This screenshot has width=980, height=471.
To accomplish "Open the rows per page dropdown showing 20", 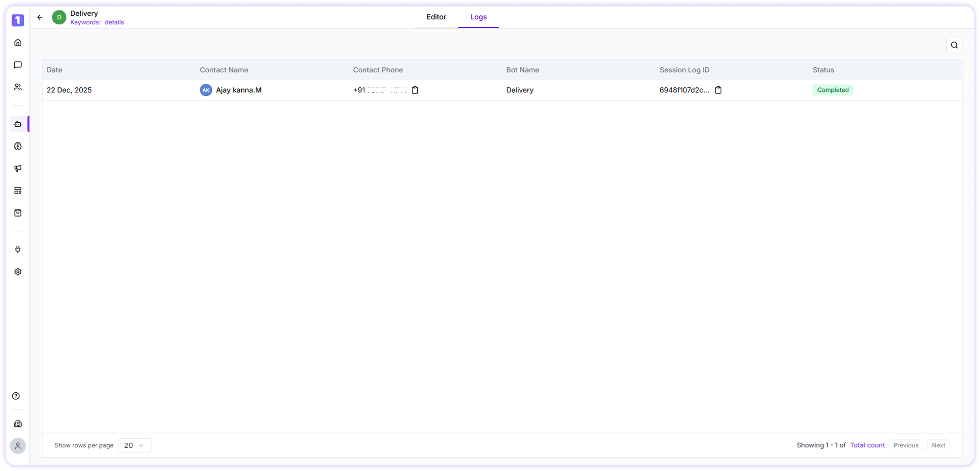I will point(134,445).
